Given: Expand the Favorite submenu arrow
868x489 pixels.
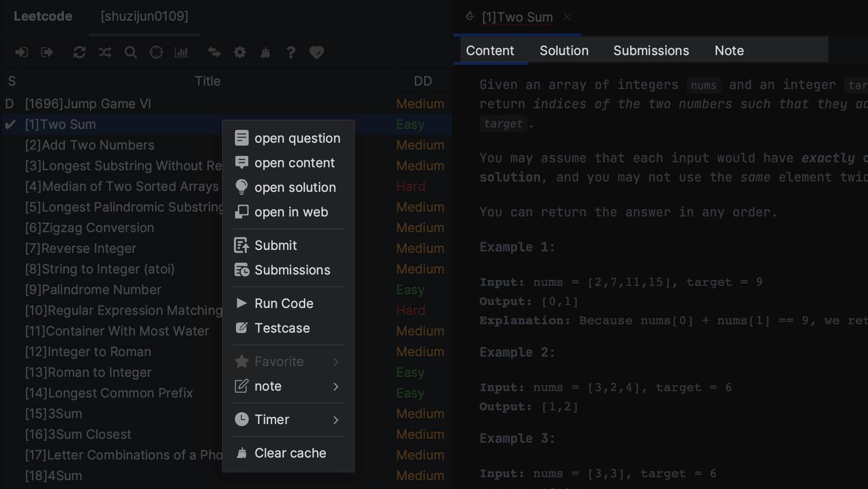Looking at the screenshot, I should point(336,362).
